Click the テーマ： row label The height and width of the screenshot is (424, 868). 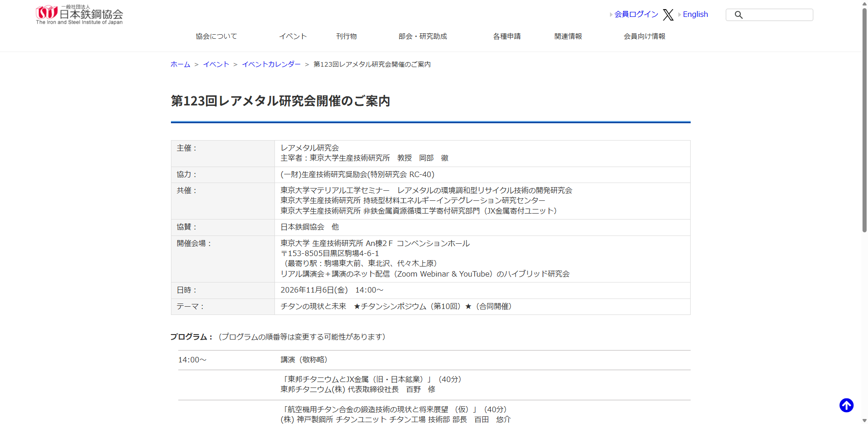pos(191,306)
